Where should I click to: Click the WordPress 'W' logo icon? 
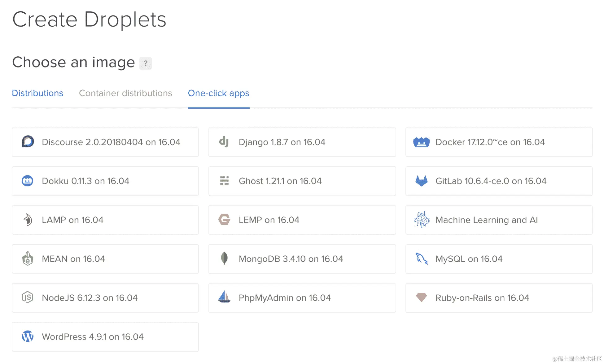[28, 336]
